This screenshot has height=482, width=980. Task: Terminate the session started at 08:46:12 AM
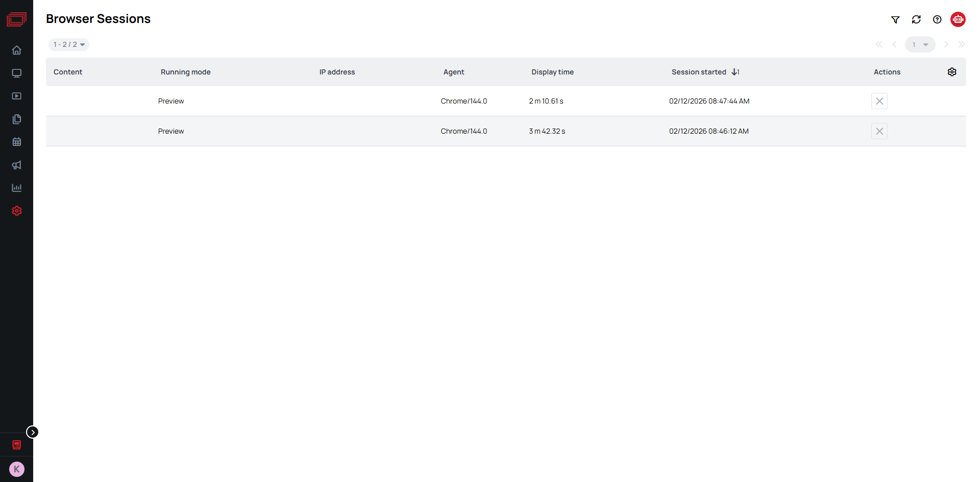coord(879,131)
